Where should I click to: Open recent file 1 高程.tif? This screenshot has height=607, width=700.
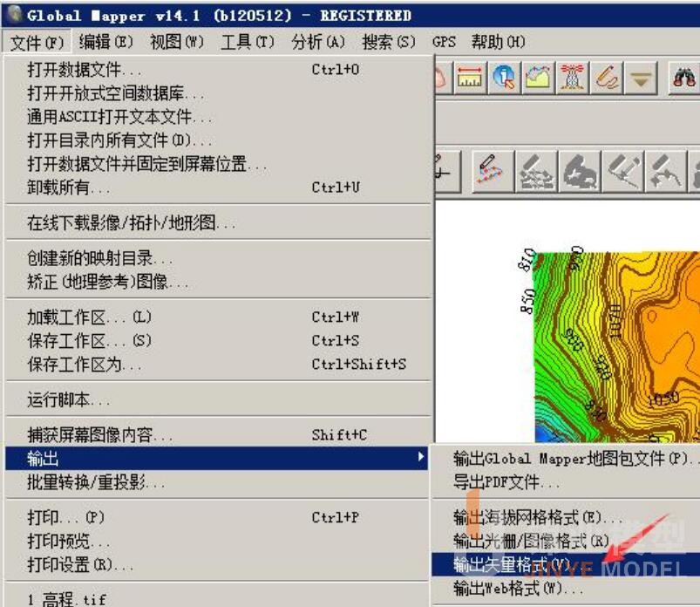pos(218,598)
